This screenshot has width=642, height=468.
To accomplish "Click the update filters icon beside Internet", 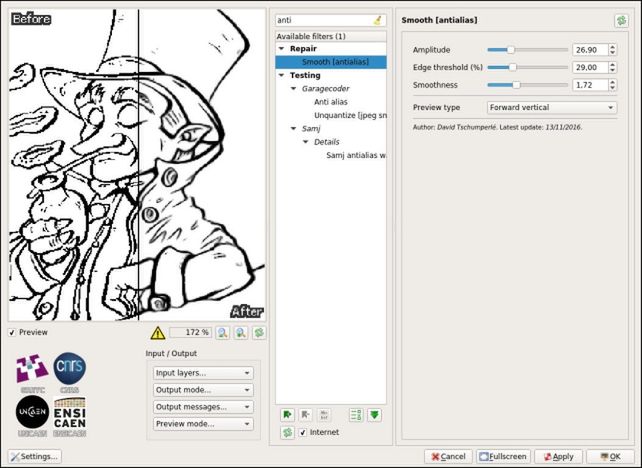I will click(287, 432).
